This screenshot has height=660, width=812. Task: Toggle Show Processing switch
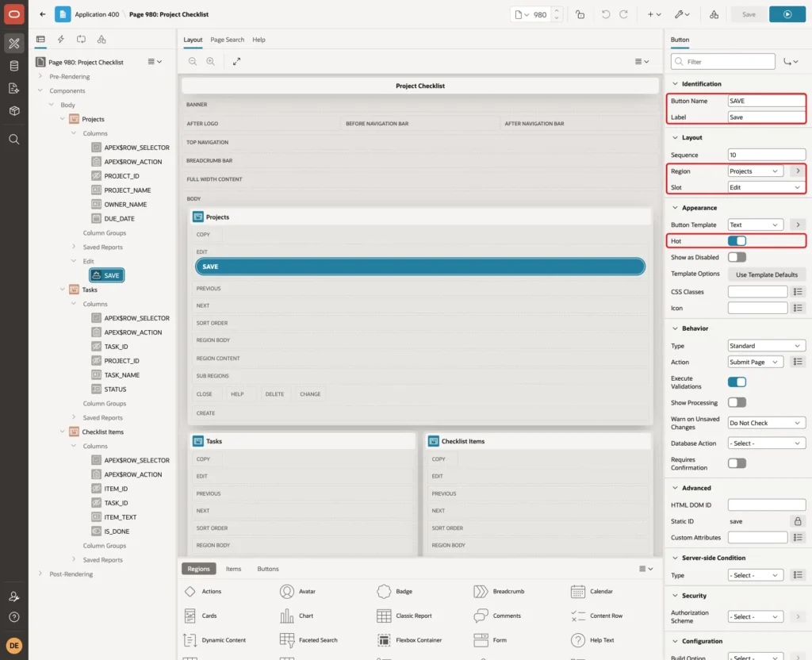(737, 402)
